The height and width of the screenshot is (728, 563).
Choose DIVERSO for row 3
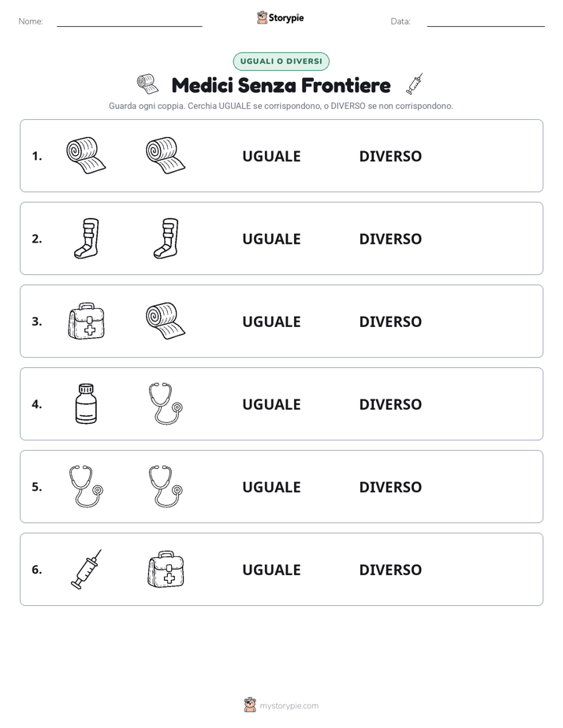pyautogui.click(x=390, y=321)
